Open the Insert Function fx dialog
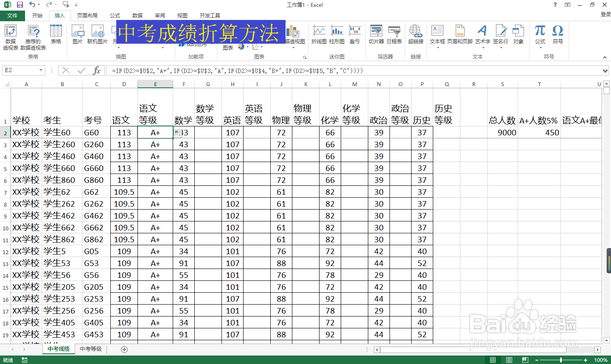The height and width of the screenshot is (364, 611). [97, 70]
